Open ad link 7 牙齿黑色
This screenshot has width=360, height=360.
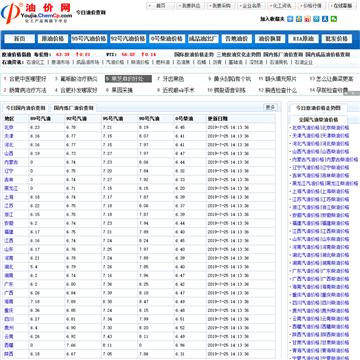[x=173, y=79]
